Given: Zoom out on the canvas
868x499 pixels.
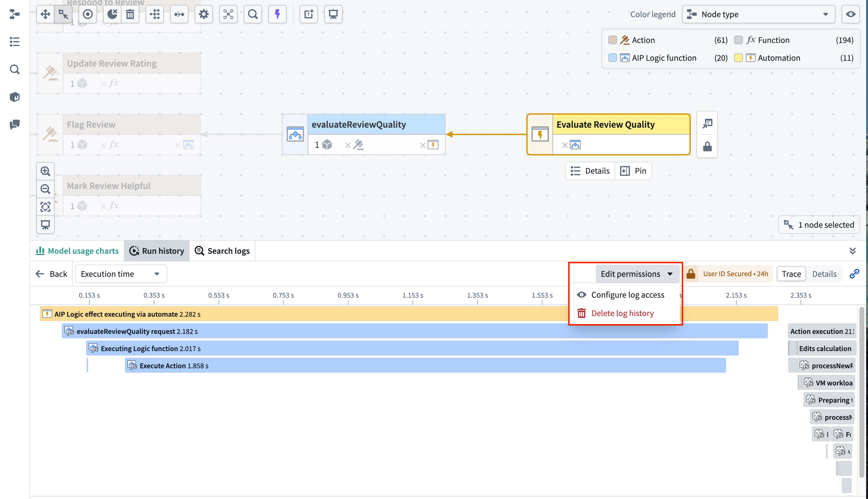Looking at the screenshot, I should click(x=45, y=189).
